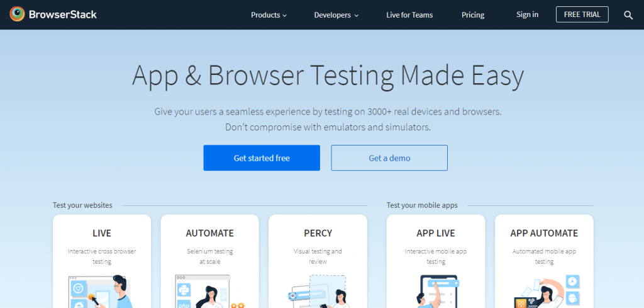Click 'Automated mobile app testing' text
Image resolution: width=644 pixels, height=308 pixels.
click(x=544, y=256)
